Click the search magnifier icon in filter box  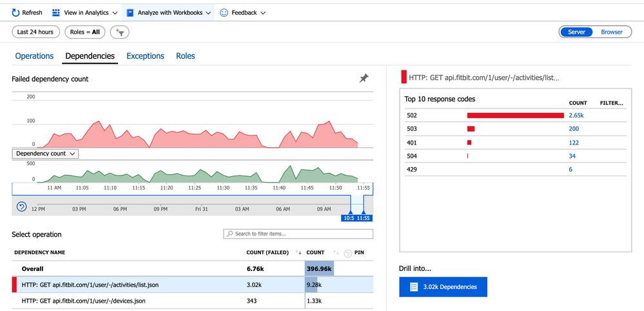click(x=229, y=234)
